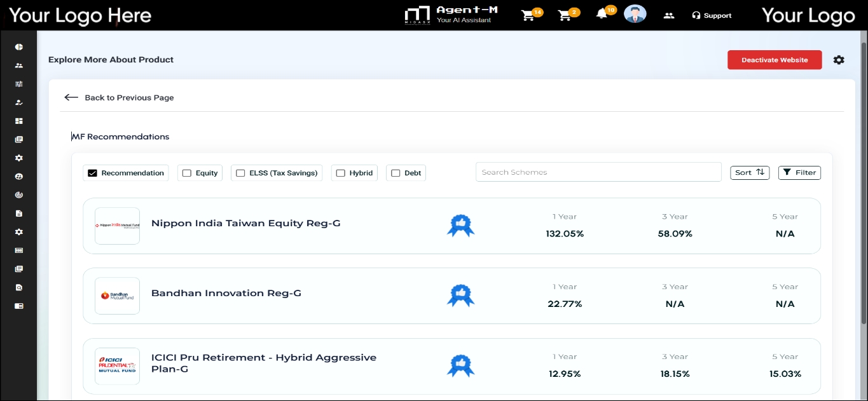Open the document page sidebar icon
Screen dimensions: 868x401
pos(19,214)
